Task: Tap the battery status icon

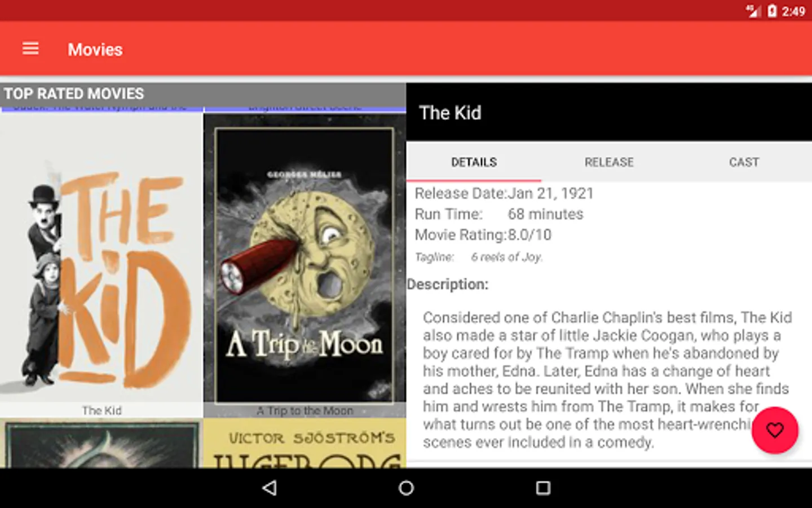Action: 772,11
